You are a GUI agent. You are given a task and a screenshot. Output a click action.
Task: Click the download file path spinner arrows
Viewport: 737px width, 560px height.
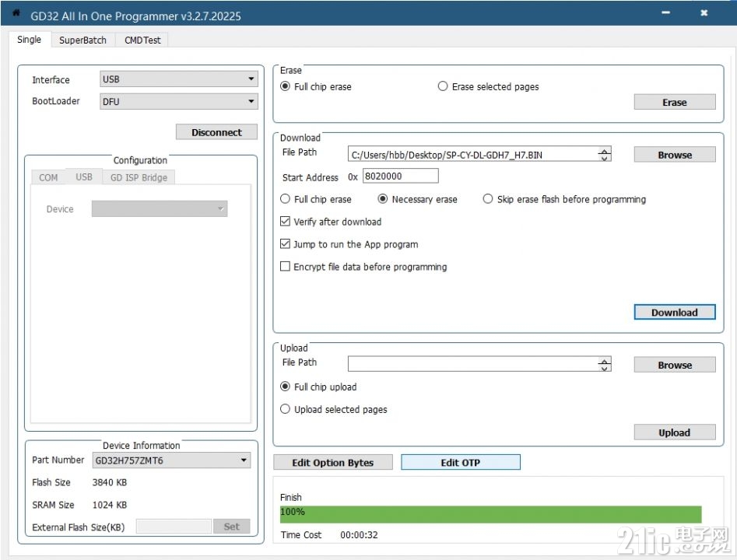[x=605, y=155]
